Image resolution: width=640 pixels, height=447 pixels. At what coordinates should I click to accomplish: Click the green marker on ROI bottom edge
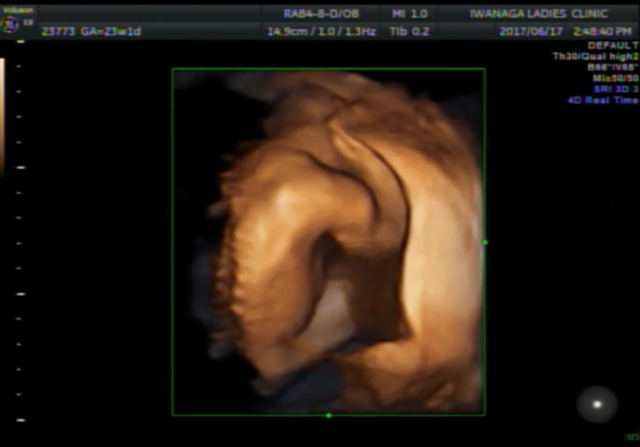pyautogui.click(x=328, y=415)
